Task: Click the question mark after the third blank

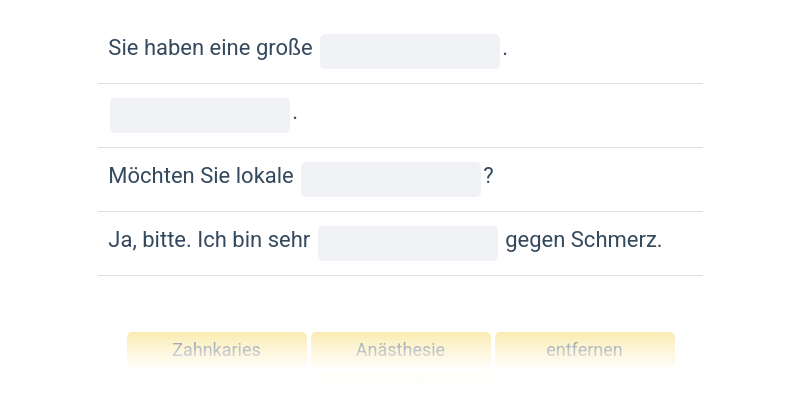Action: (x=488, y=176)
